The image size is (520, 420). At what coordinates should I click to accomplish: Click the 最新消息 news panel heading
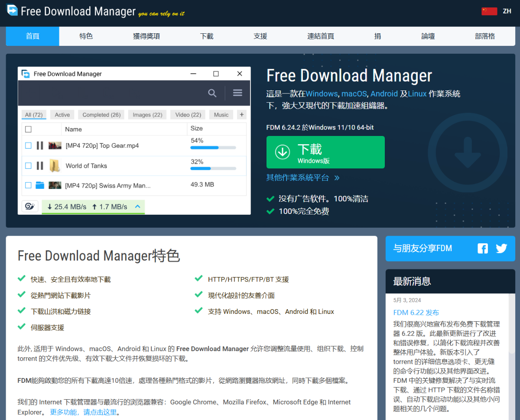click(412, 281)
